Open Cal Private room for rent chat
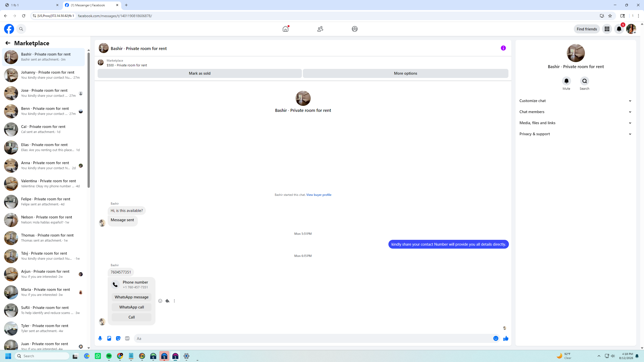This screenshot has width=644, height=362. coord(43,129)
